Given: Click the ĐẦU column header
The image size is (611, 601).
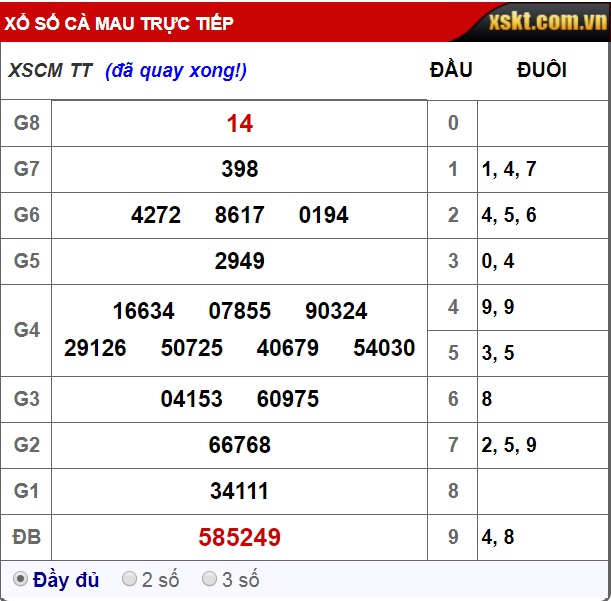Looking at the screenshot, I should pos(451,70).
